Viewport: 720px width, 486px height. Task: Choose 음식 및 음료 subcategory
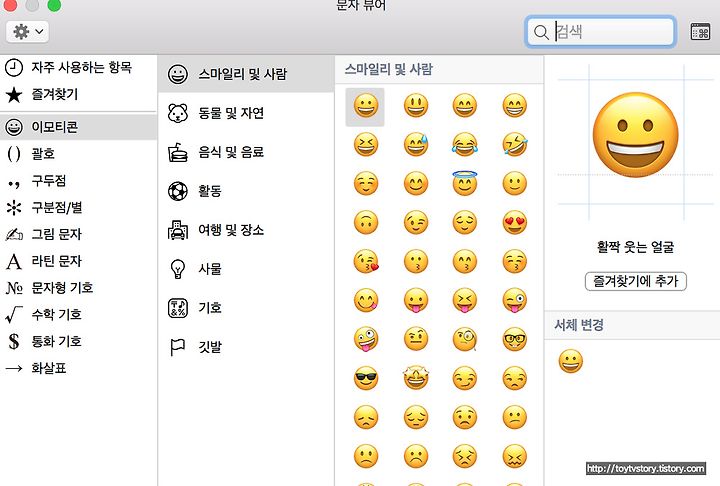click(x=246, y=152)
